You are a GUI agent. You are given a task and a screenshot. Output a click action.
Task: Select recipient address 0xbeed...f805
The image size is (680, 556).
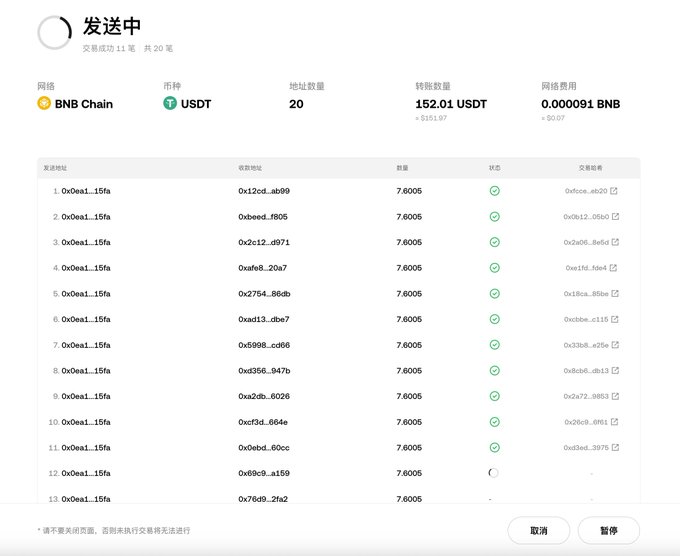[263, 216]
